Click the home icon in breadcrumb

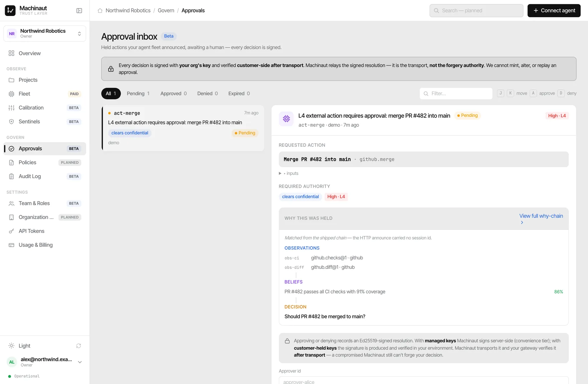pos(100,11)
